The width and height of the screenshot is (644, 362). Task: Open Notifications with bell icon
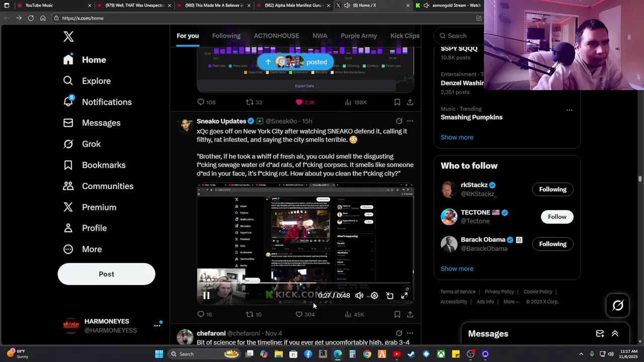97,102
